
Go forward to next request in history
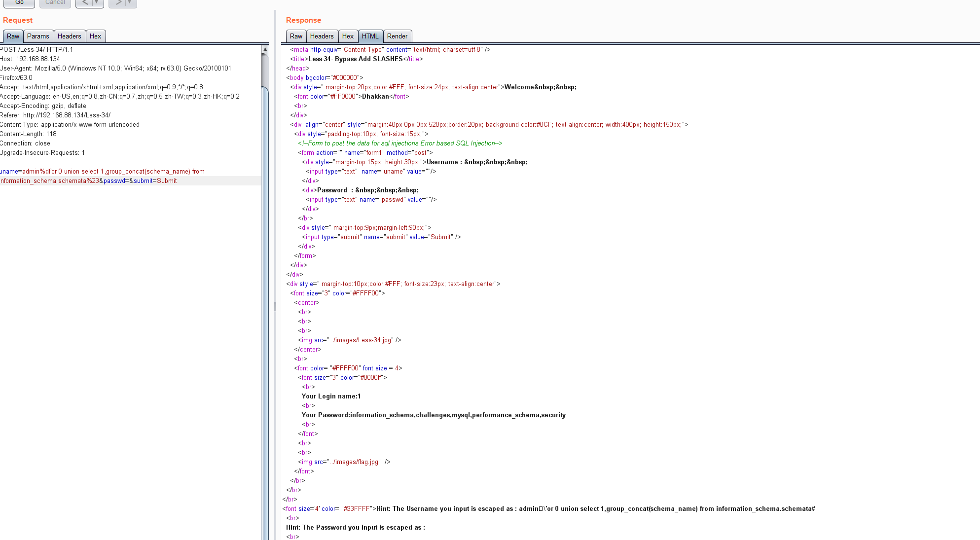tap(118, 3)
